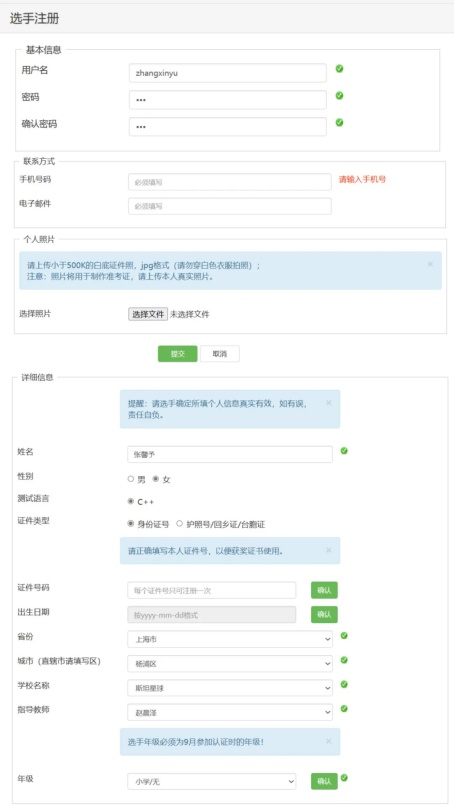Select the C++ test language option

[131, 501]
